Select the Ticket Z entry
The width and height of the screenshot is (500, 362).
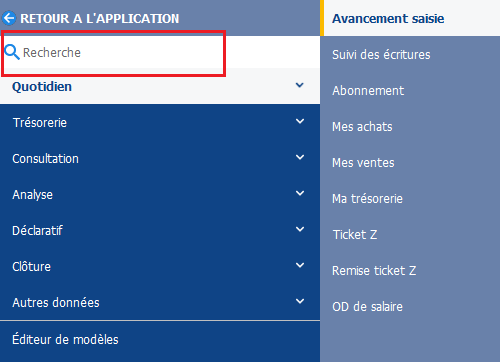click(x=355, y=235)
